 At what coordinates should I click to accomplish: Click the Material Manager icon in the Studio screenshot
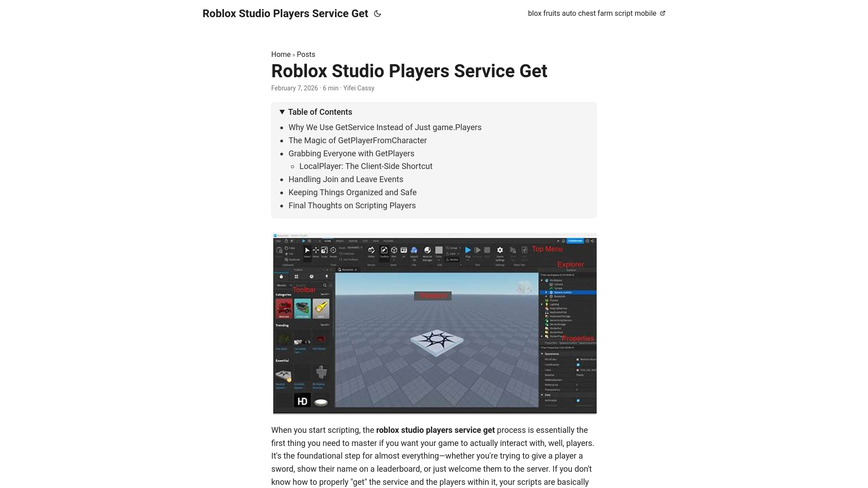[x=427, y=250]
